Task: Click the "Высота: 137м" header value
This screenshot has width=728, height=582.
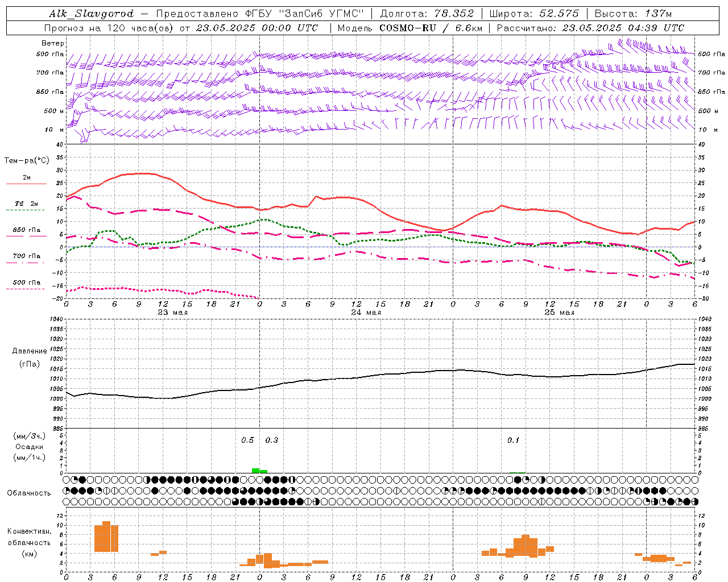Action: click(x=633, y=14)
